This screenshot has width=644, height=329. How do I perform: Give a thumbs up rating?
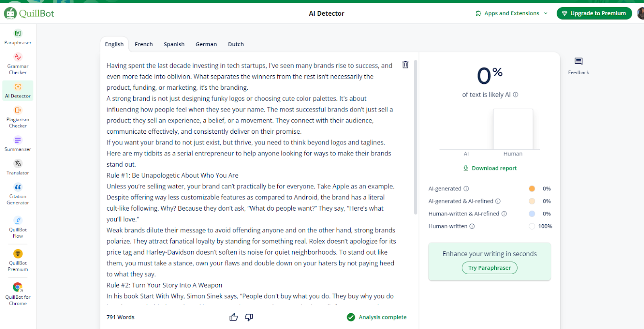pos(233,317)
